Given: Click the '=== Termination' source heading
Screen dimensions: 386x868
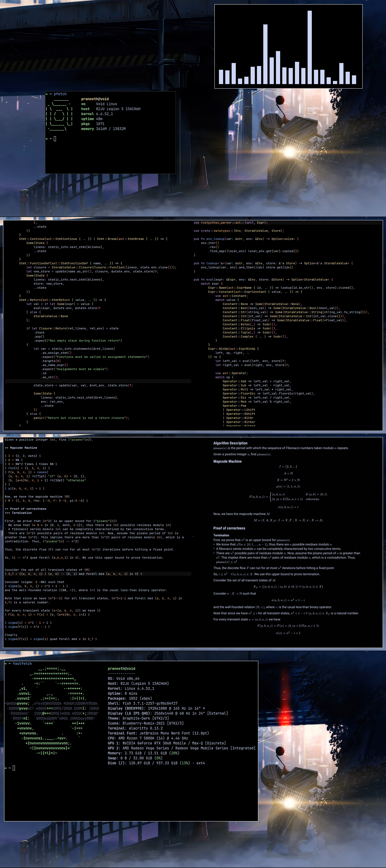Looking at the screenshot, I should 18,513.
